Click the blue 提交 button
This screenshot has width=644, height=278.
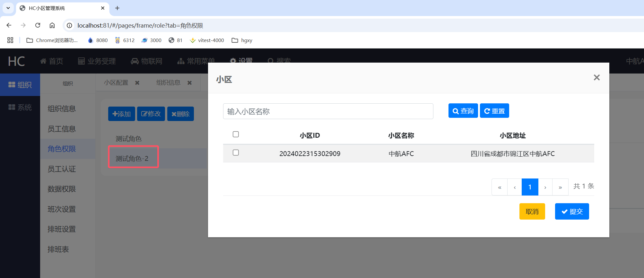572,211
